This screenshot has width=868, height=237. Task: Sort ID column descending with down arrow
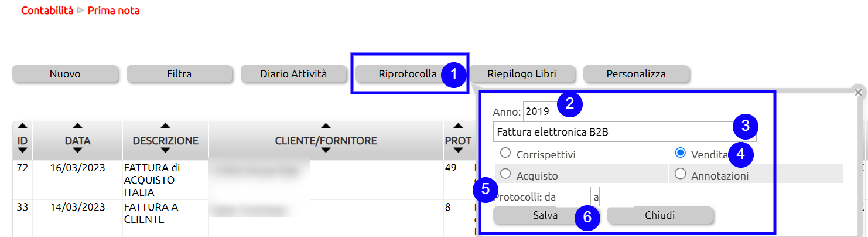22,151
